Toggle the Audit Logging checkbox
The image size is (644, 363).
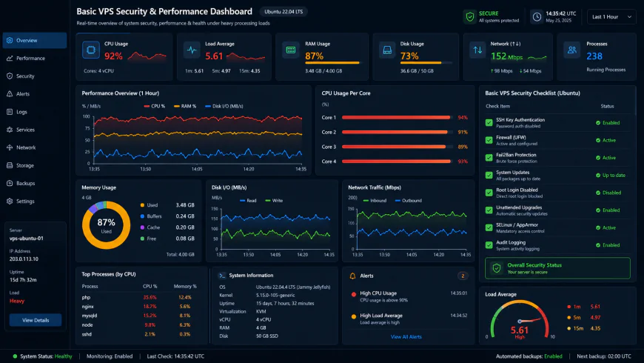489,245
